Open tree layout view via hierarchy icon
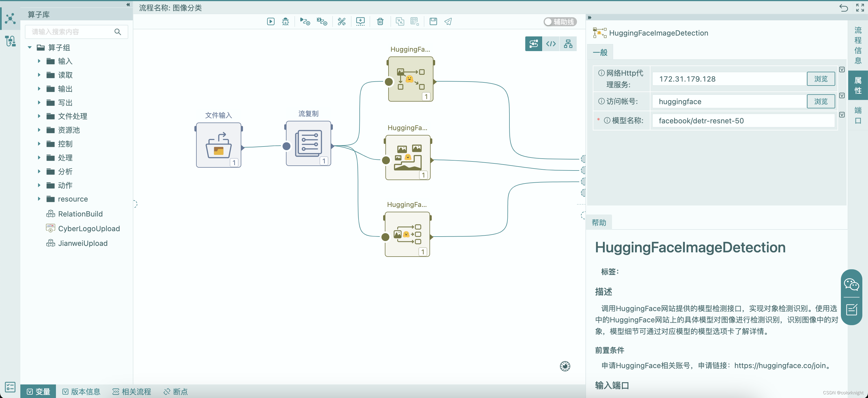Image resolution: width=868 pixels, height=398 pixels. (568, 43)
